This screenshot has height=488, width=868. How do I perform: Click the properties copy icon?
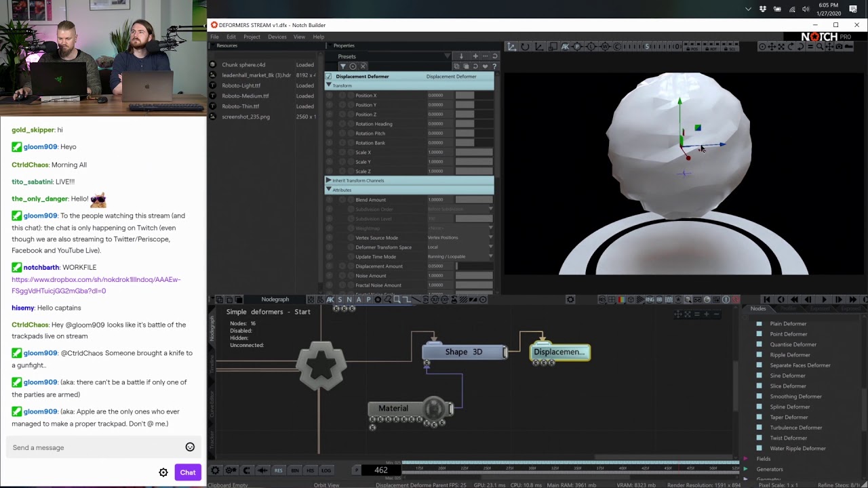click(x=456, y=66)
